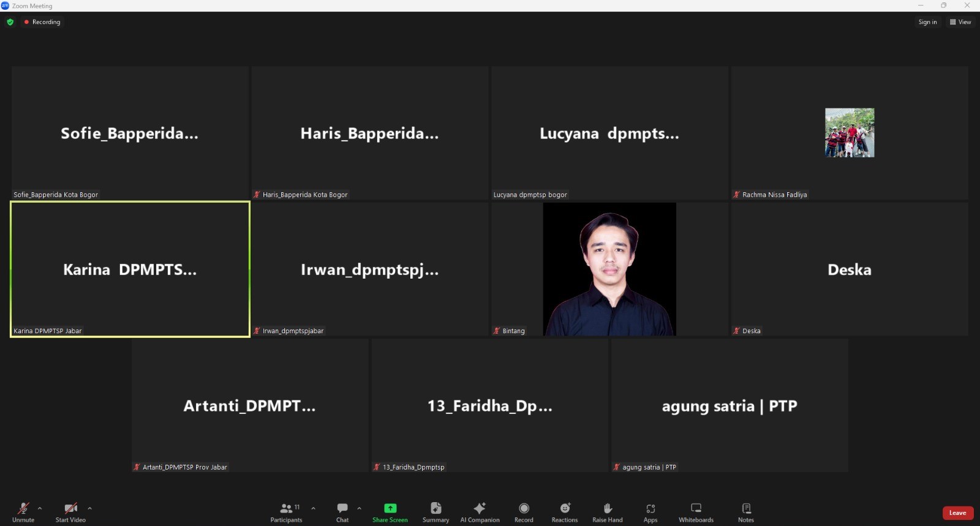Unmute the microphone
980x526 pixels.
(23, 512)
